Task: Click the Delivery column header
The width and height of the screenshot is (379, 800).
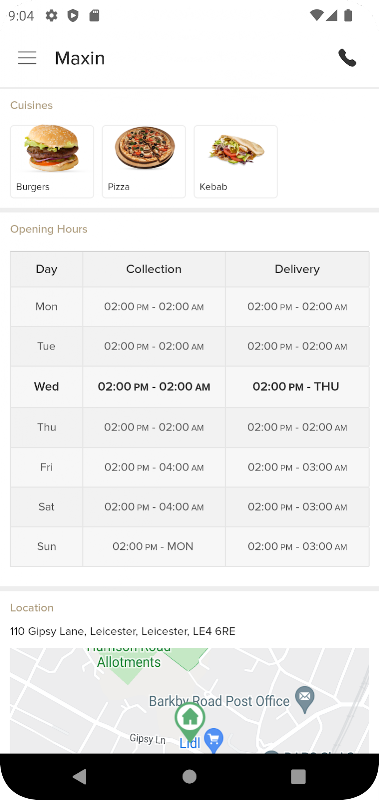Action: click(297, 269)
